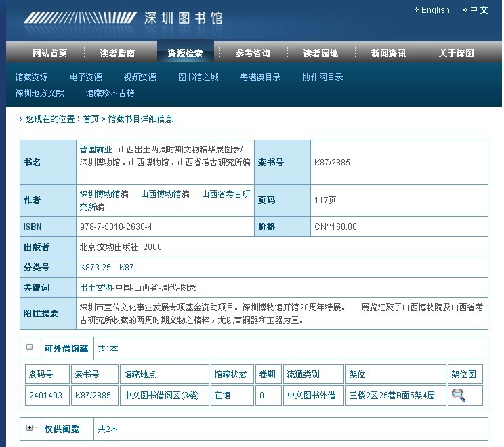The image size is (504, 447).
Task: Switch language to English
Action: pos(435,10)
